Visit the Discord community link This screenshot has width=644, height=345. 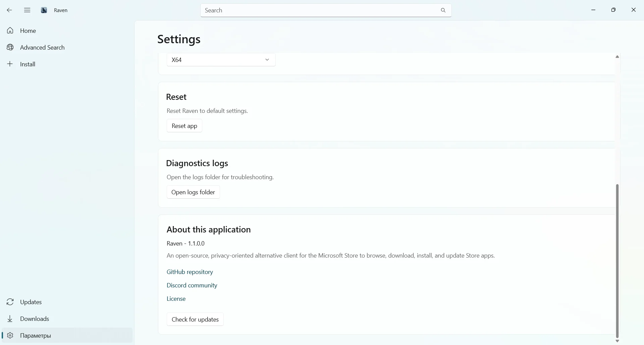coord(192,285)
